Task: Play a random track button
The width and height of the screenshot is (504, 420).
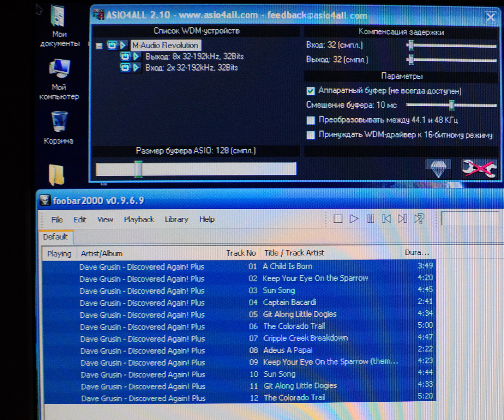Action: [419, 219]
